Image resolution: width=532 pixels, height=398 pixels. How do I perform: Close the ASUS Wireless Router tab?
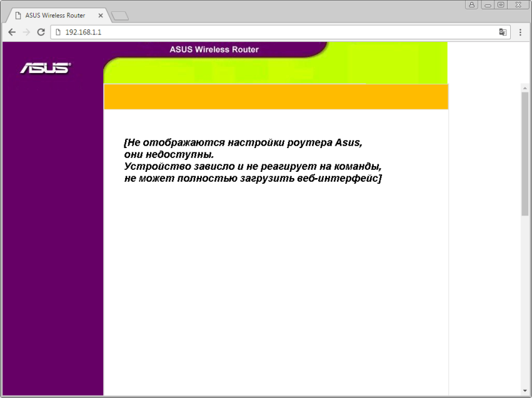(x=101, y=16)
